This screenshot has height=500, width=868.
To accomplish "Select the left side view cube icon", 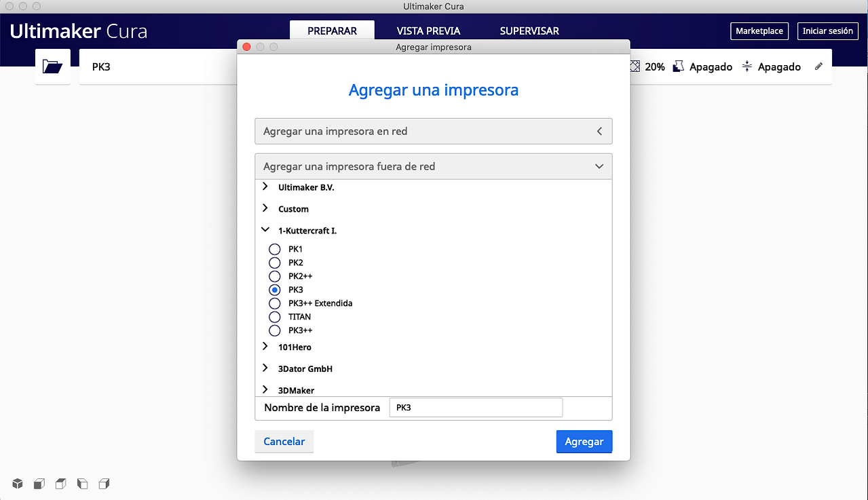I will pos(83,484).
